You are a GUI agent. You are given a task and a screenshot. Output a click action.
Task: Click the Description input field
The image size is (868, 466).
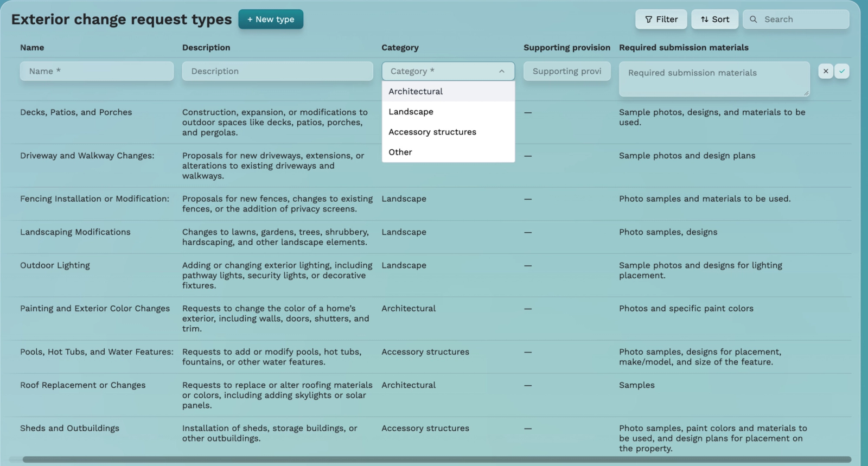click(278, 71)
